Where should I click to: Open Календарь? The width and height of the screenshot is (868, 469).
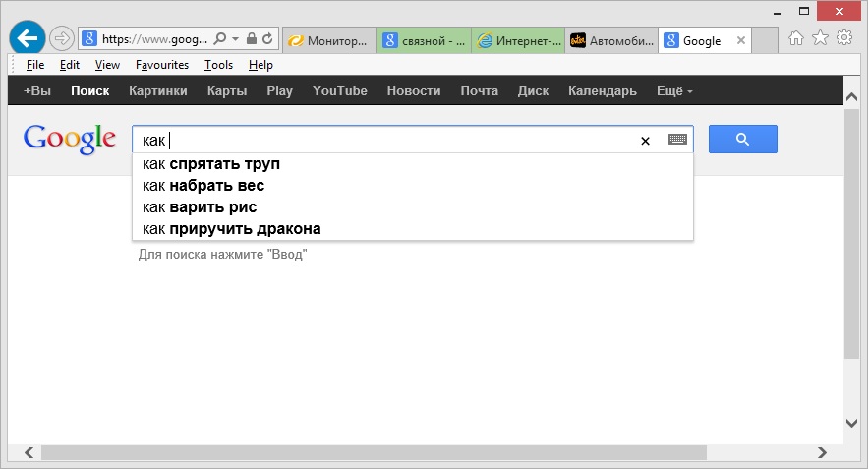(603, 90)
